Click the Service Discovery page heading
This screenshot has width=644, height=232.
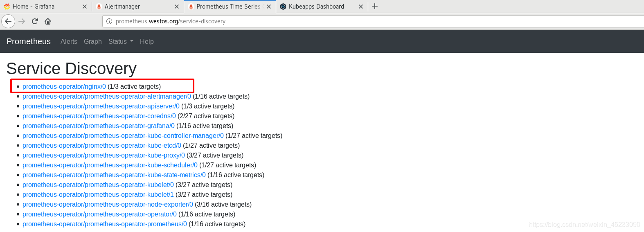(72, 69)
